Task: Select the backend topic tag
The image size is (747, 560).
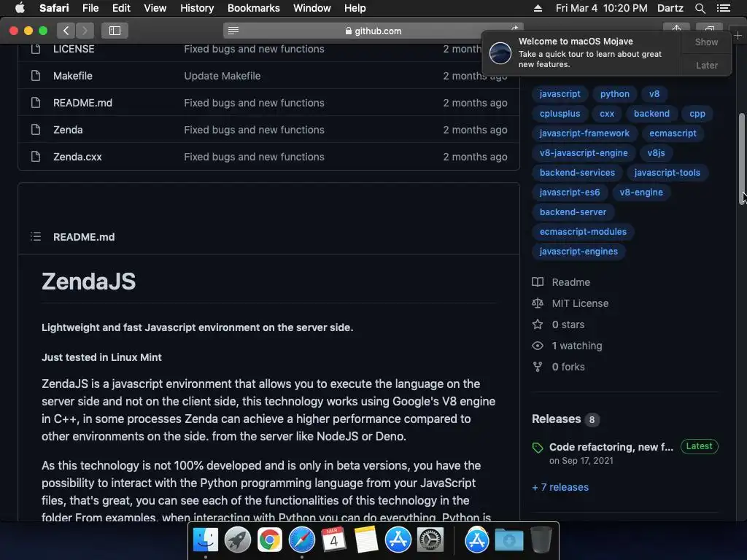Action: coord(651,114)
